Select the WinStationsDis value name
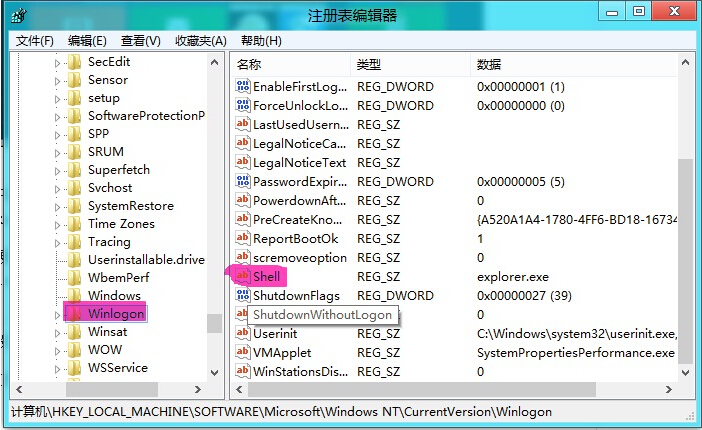 point(300,371)
